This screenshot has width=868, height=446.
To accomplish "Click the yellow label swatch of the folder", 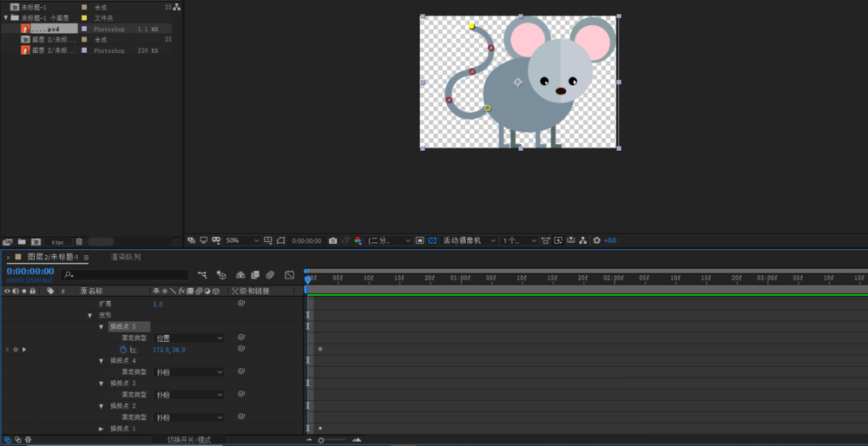I will (x=84, y=17).
